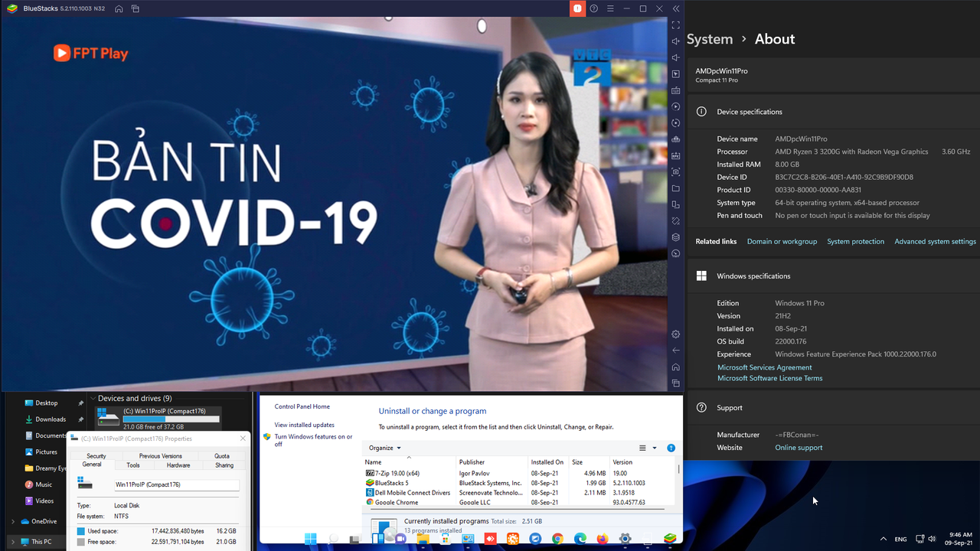Open the BlueStacks hamburger menu

pyautogui.click(x=610, y=8)
